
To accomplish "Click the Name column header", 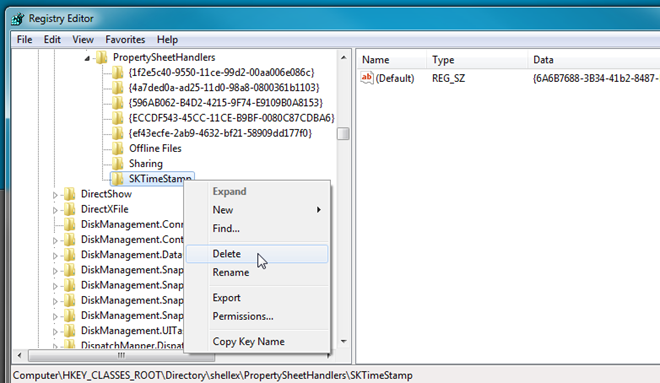I will [x=391, y=60].
